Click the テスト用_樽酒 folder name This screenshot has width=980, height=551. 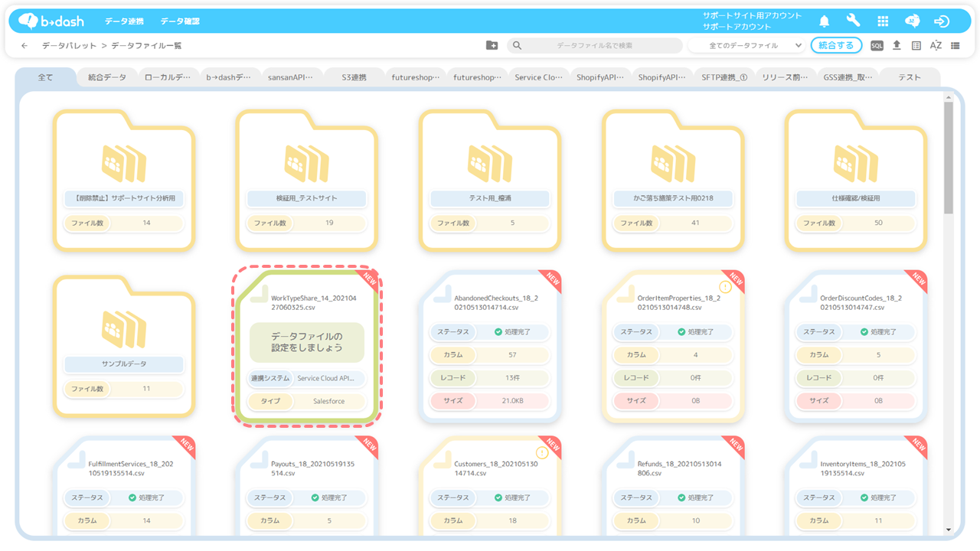(490, 199)
